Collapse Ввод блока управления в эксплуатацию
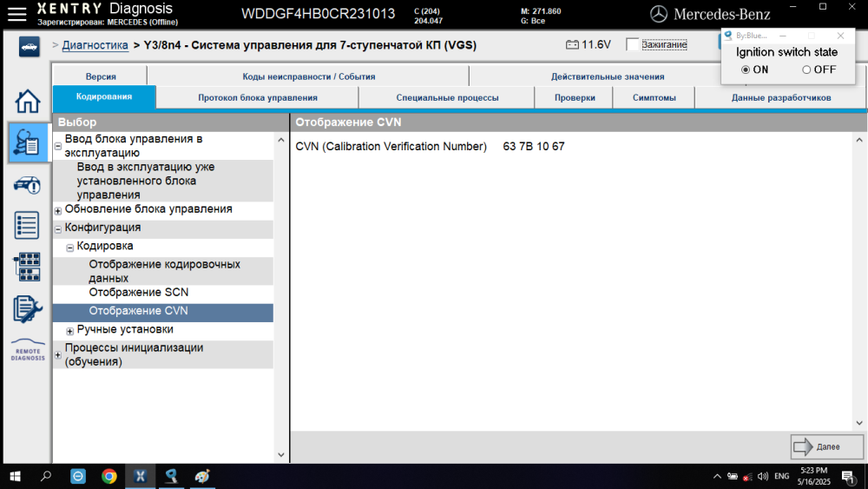The image size is (868, 489). tap(57, 146)
